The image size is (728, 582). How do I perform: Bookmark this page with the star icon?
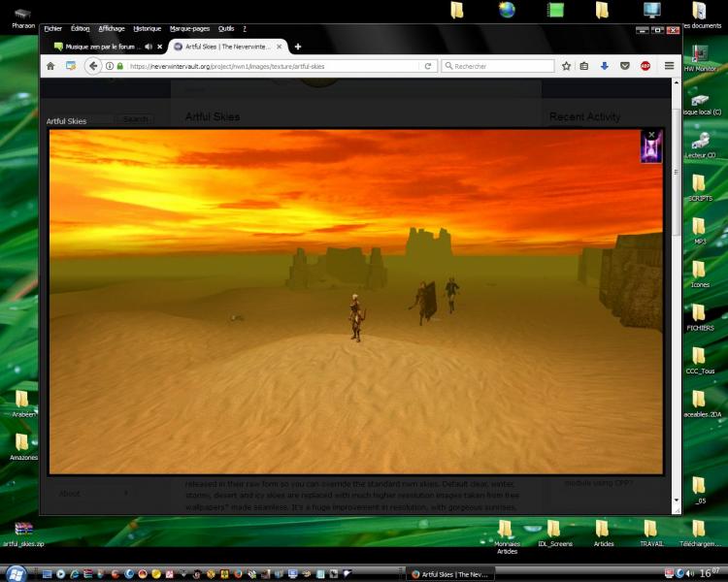[566, 66]
